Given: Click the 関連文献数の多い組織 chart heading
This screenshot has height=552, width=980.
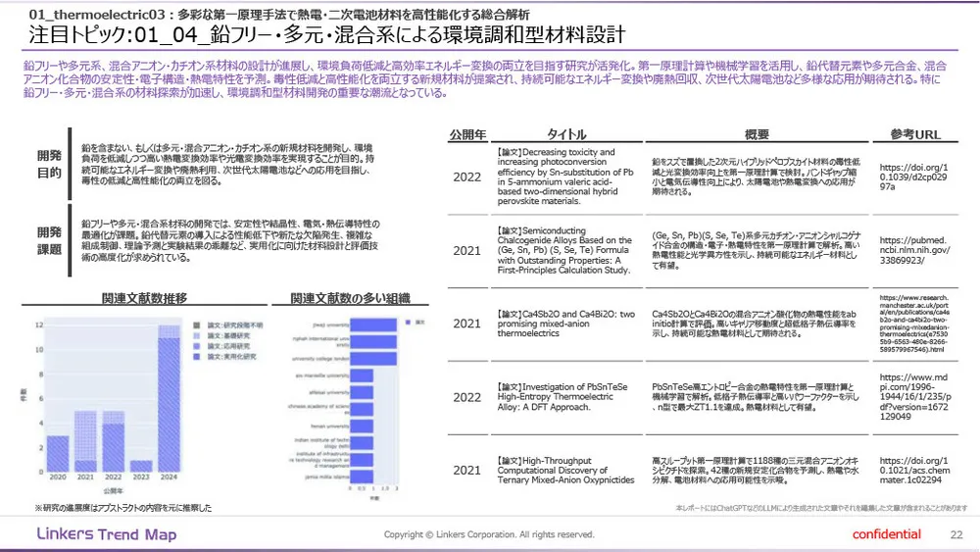Looking at the screenshot, I should [x=350, y=298].
